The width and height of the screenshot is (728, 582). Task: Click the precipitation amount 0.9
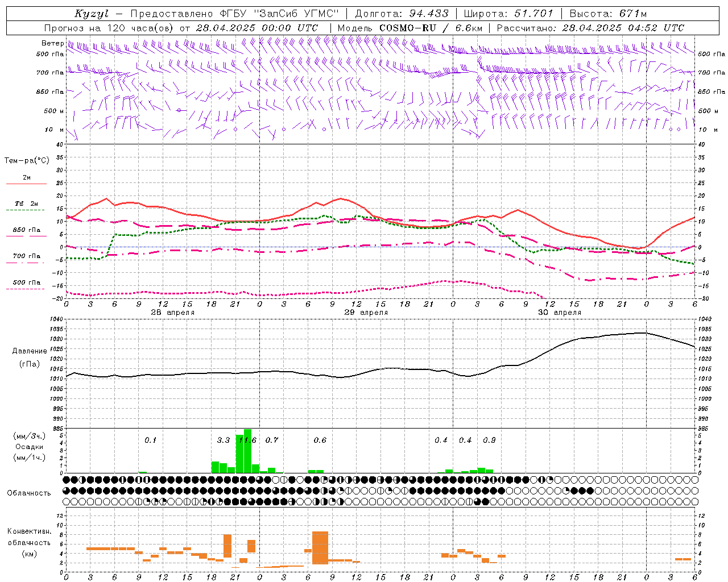(489, 440)
